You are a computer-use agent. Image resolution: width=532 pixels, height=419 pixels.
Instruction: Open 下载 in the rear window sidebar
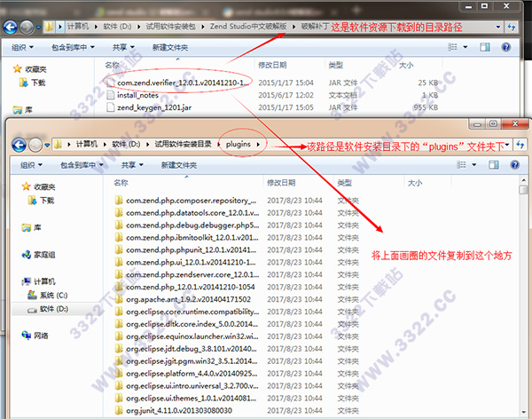point(32,83)
